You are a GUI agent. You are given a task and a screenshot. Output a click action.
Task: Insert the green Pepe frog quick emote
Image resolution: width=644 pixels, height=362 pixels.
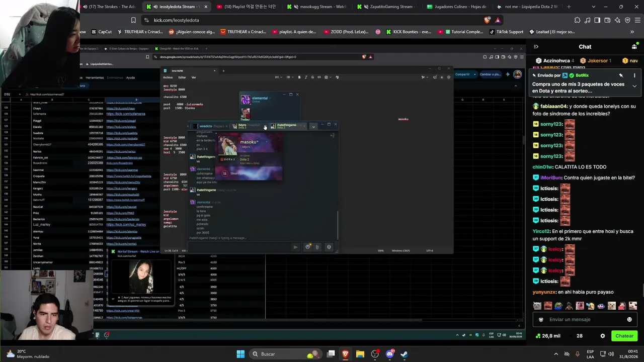click(x=558, y=306)
